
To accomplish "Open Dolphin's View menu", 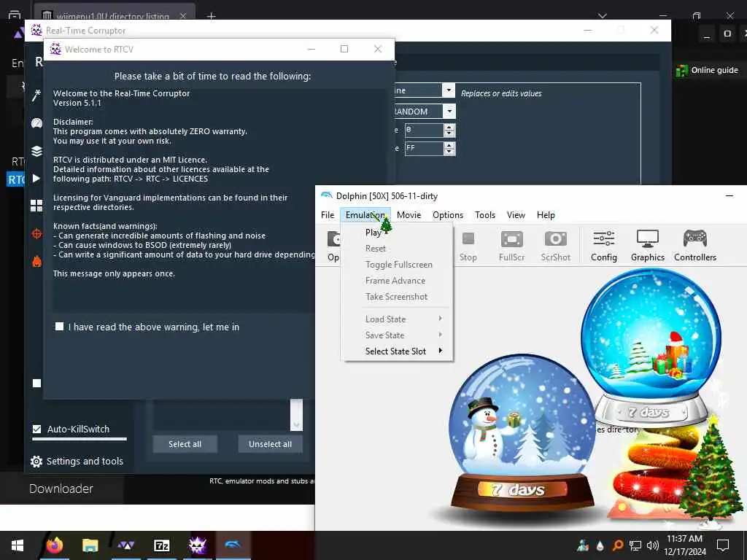I will coord(516,215).
